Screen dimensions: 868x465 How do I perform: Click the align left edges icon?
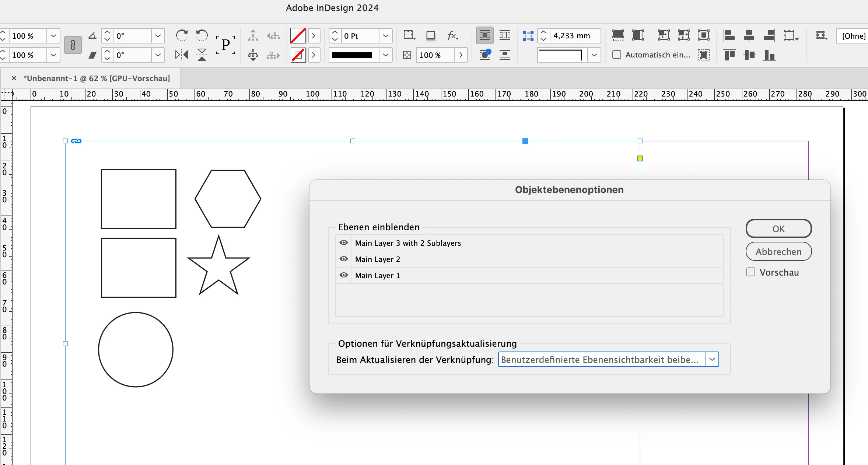pyautogui.click(x=729, y=35)
